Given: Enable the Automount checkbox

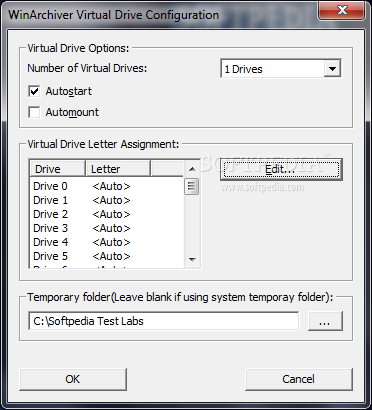Looking at the screenshot, I should coord(34,112).
